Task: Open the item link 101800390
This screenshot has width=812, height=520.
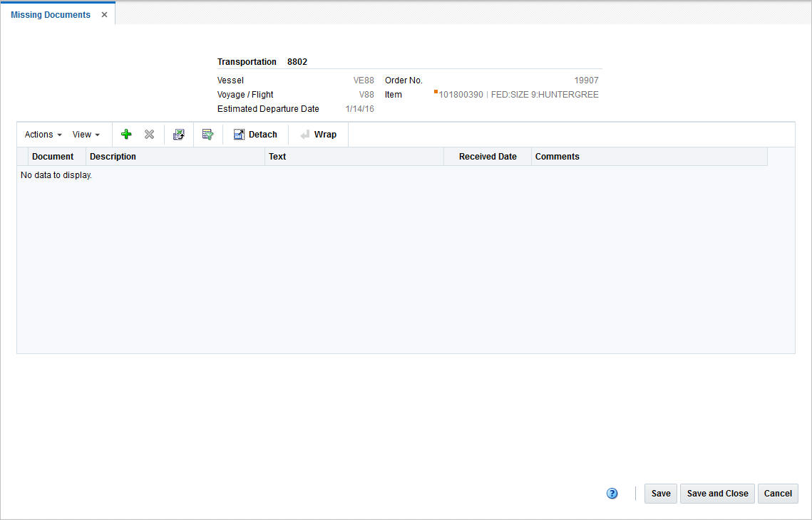Action: coord(459,94)
